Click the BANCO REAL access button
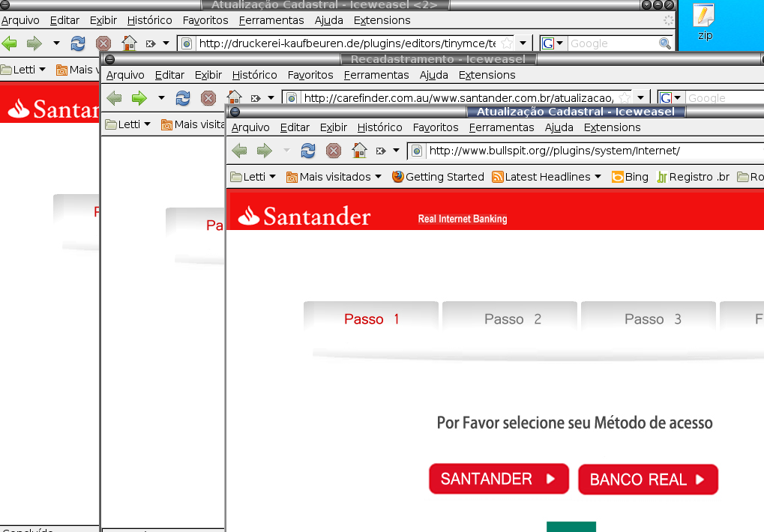Viewport: 764px width, 532px height. [x=648, y=480]
